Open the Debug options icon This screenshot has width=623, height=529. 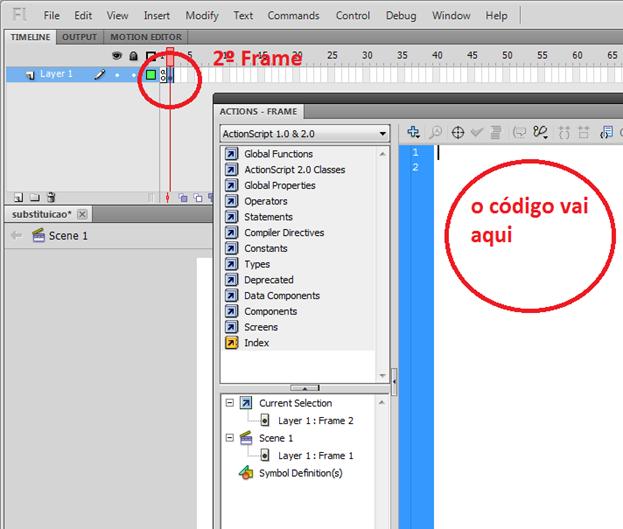(540, 132)
